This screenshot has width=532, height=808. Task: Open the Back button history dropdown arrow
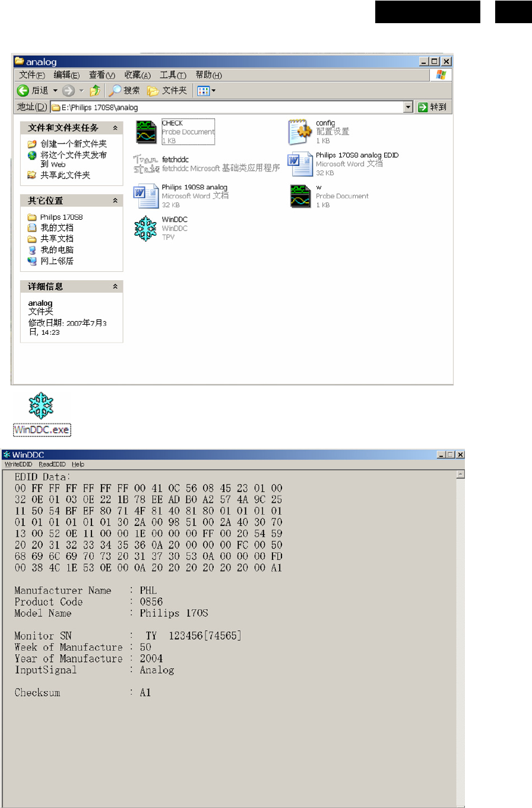click(55, 90)
